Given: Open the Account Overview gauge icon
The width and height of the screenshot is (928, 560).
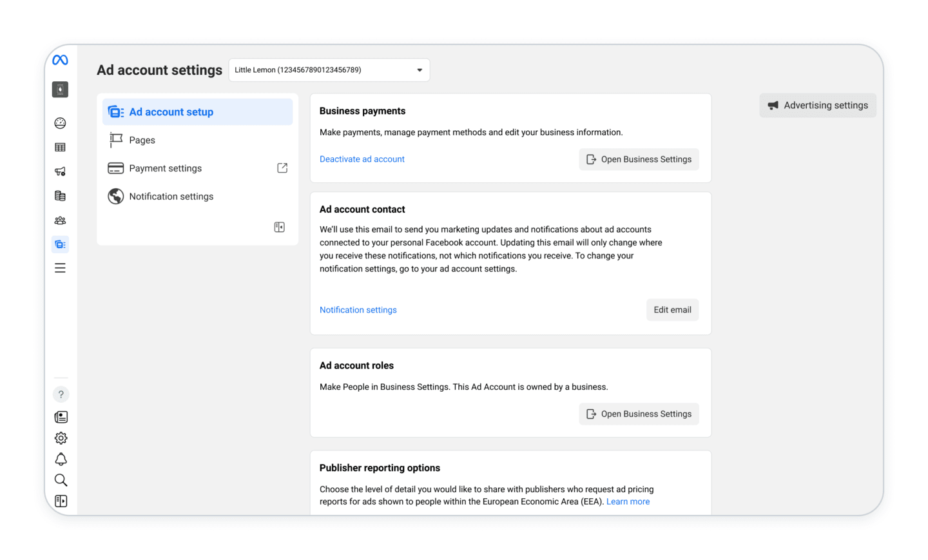Looking at the screenshot, I should coord(60,123).
